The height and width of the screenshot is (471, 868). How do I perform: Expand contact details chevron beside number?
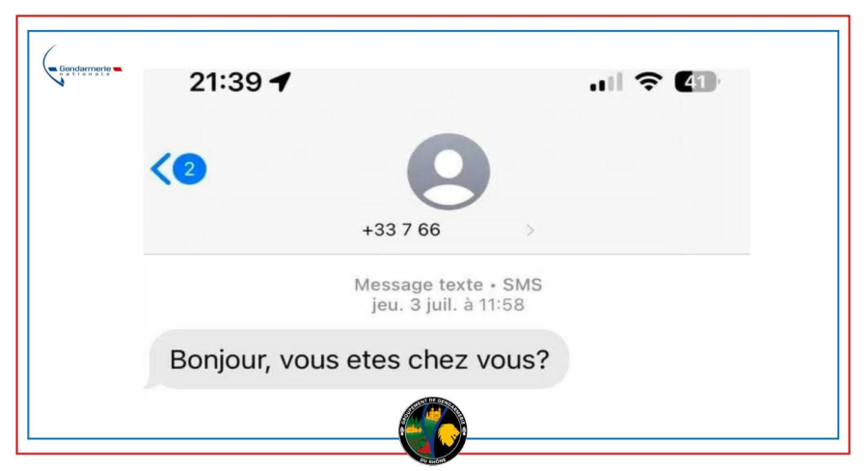point(530,230)
